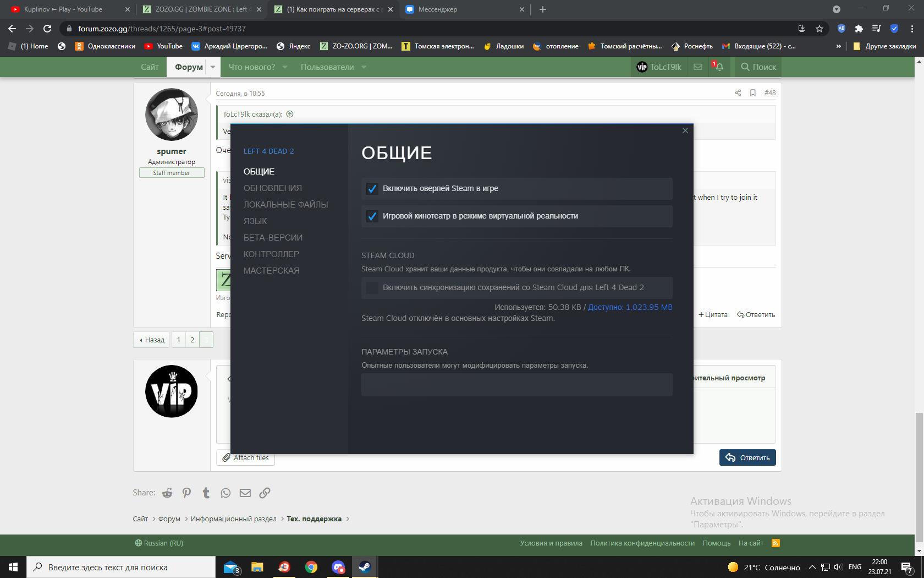
Task: Open the forum inbox envelope icon
Action: pyautogui.click(x=698, y=67)
